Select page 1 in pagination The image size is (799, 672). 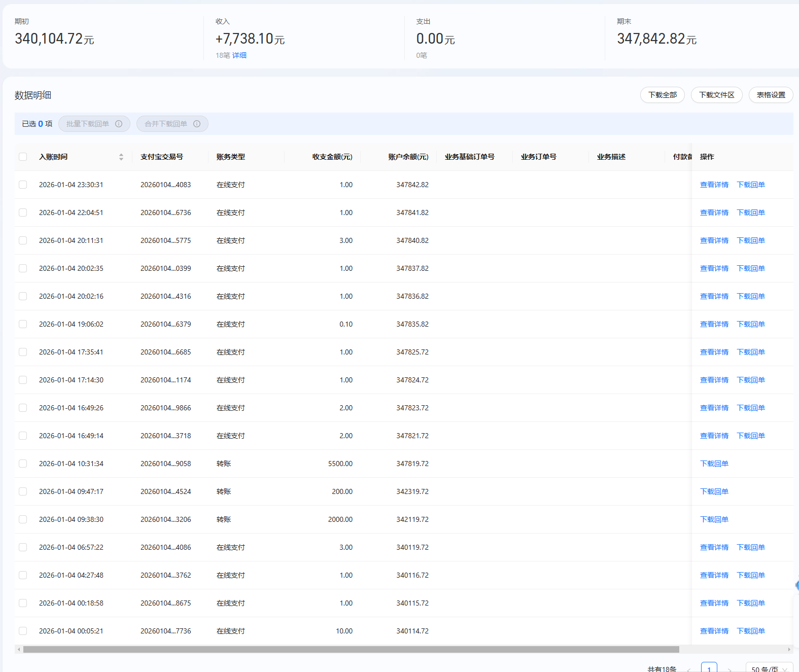709,668
